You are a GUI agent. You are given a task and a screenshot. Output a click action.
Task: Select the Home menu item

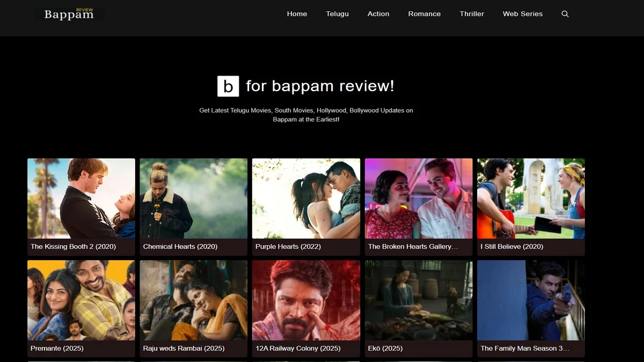coord(297,14)
